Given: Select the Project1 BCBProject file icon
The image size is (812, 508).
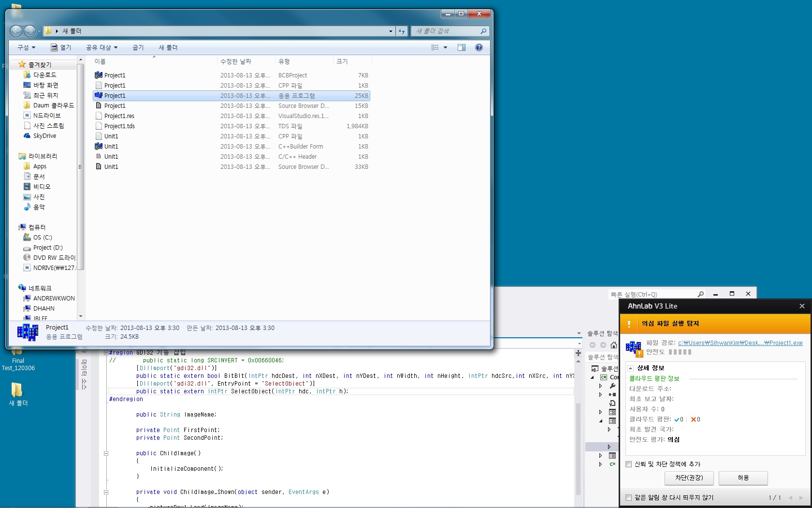Looking at the screenshot, I should [x=99, y=75].
